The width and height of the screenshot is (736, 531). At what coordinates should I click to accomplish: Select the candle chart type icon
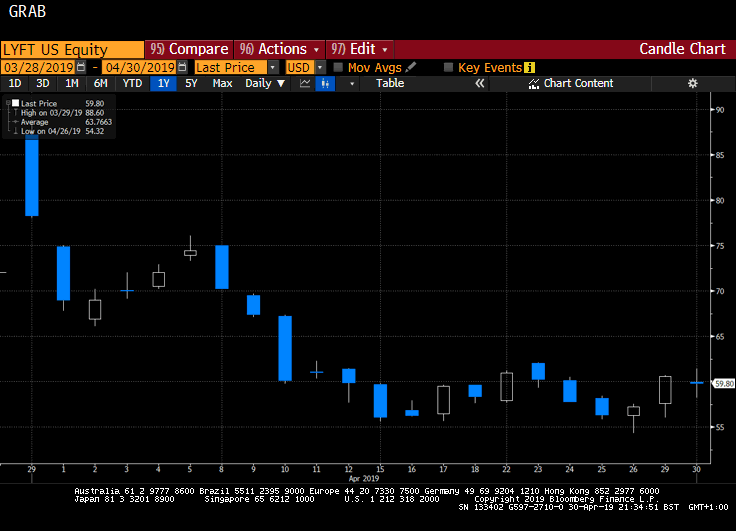click(x=324, y=83)
